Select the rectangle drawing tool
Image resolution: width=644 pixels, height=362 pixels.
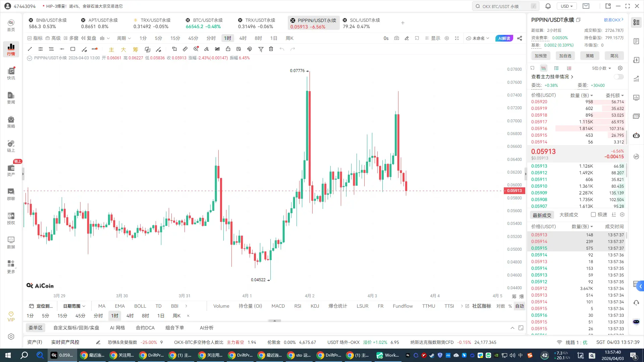pos(72,49)
